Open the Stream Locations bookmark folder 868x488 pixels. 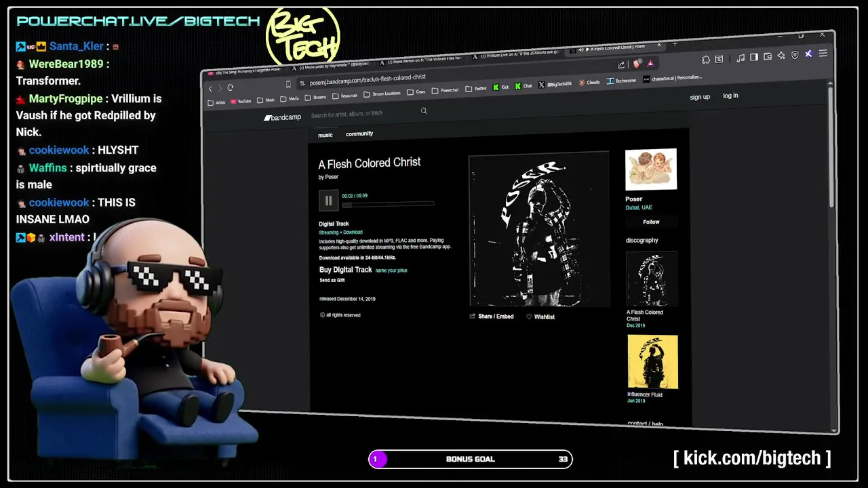(382, 94)
